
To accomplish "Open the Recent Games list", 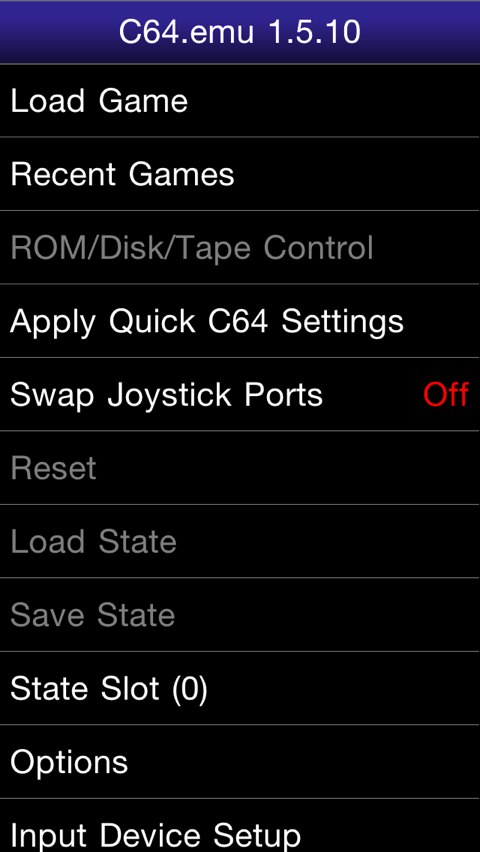I will (x=240, y=174).
